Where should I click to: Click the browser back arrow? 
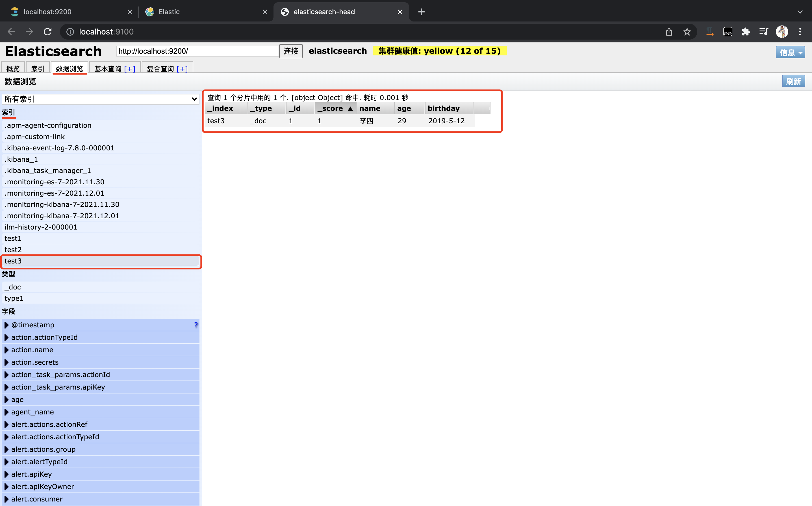pos(11,32)
